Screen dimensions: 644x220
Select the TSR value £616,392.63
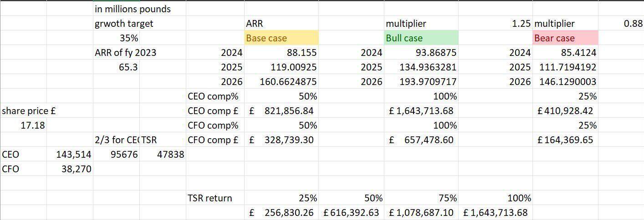point(351,213)
